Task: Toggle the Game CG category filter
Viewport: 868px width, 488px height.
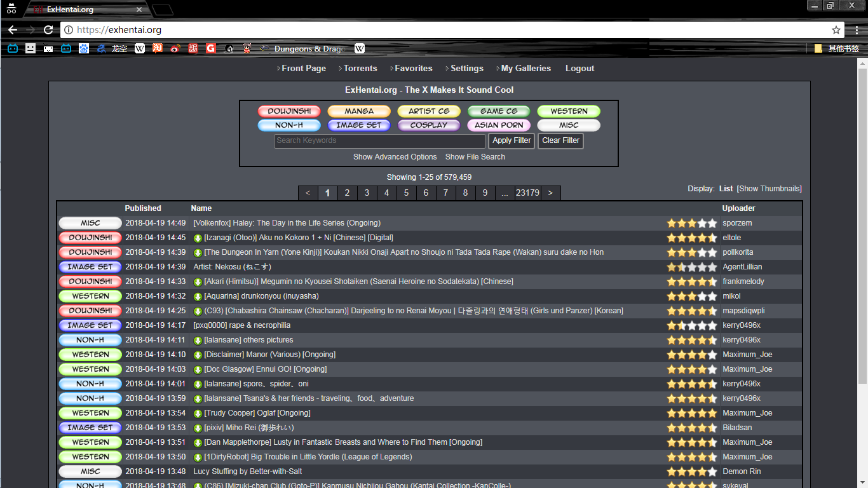Action: point(499,111)
